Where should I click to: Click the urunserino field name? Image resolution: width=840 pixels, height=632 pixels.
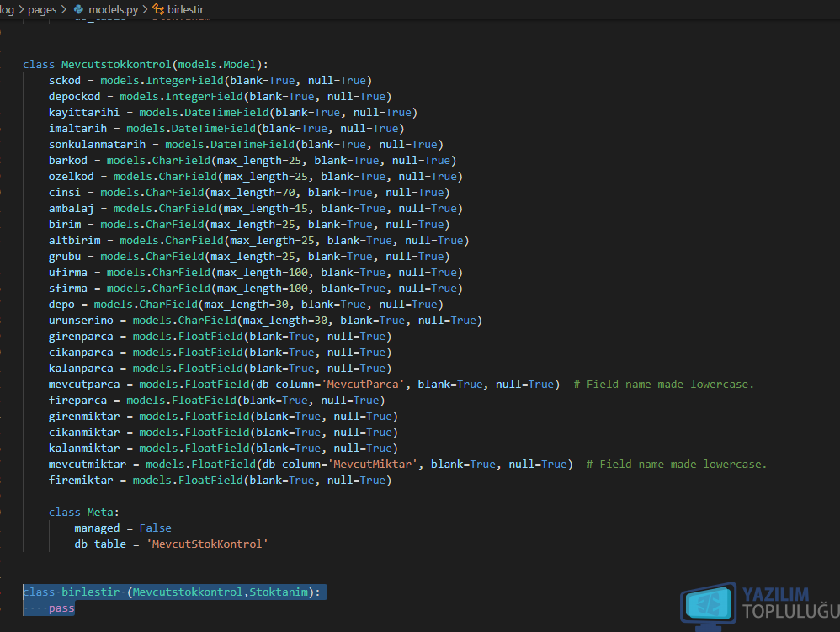[x=81, y=321]
